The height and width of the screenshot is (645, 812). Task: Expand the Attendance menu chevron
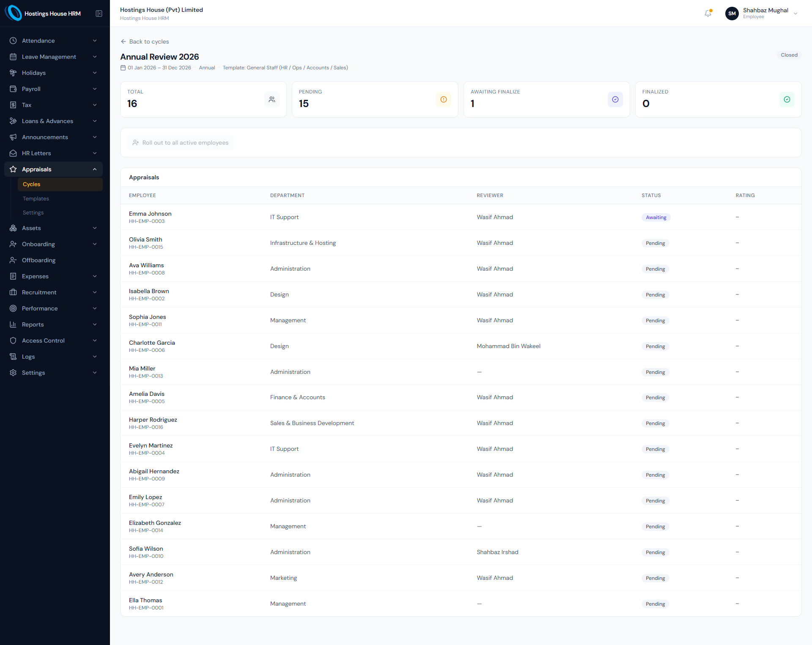[95, 41]
